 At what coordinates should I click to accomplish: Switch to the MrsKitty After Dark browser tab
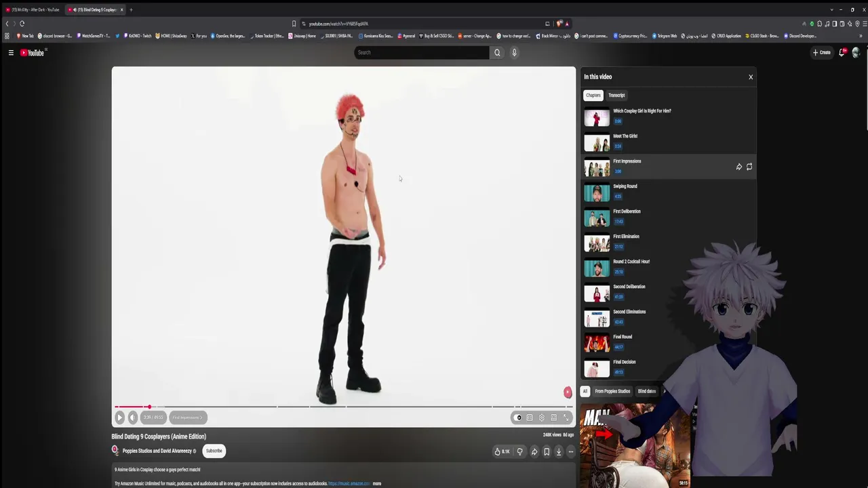click(32, 9)
